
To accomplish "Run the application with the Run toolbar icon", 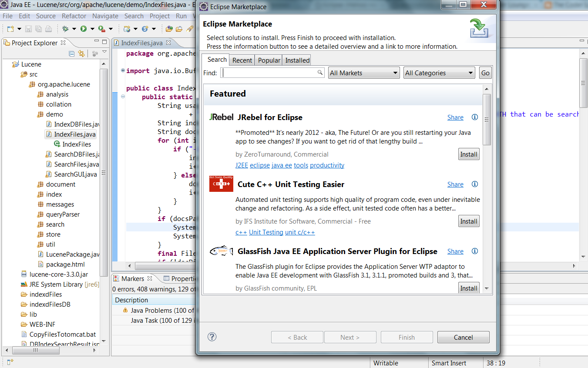I will 84,29.
